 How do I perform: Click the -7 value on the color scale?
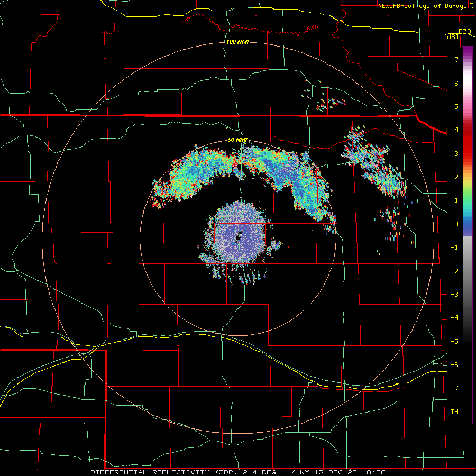pos(454,388)
